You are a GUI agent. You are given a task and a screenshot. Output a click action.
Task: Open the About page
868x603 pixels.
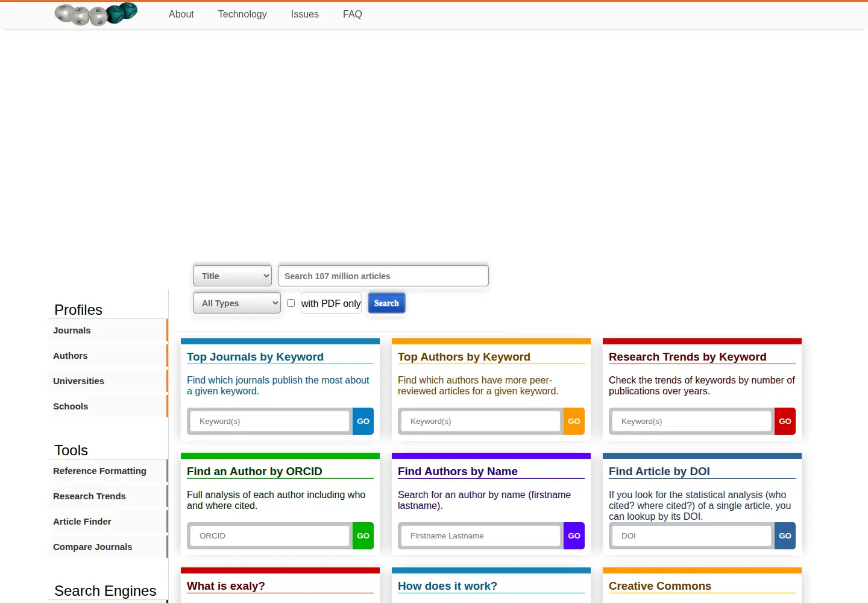tap(181, 14)
